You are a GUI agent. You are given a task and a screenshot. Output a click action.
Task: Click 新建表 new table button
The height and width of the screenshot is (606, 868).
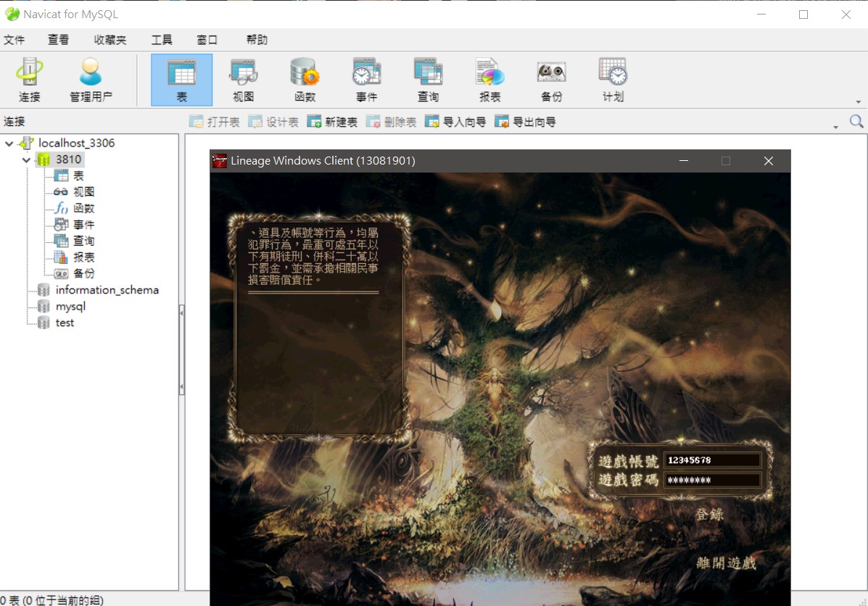[332, 122]
